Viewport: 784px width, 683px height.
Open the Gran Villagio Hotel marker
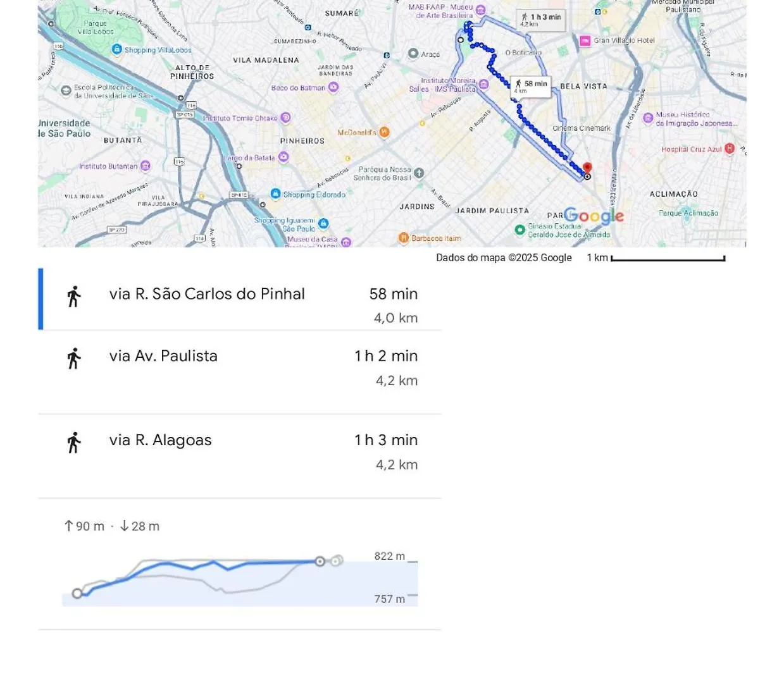(x=585, y=41)
